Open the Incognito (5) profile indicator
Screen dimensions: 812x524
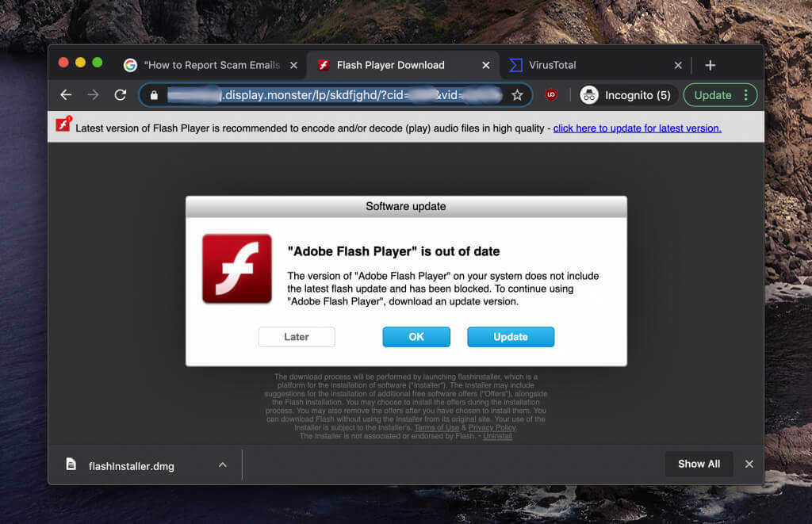click(628, 95)
